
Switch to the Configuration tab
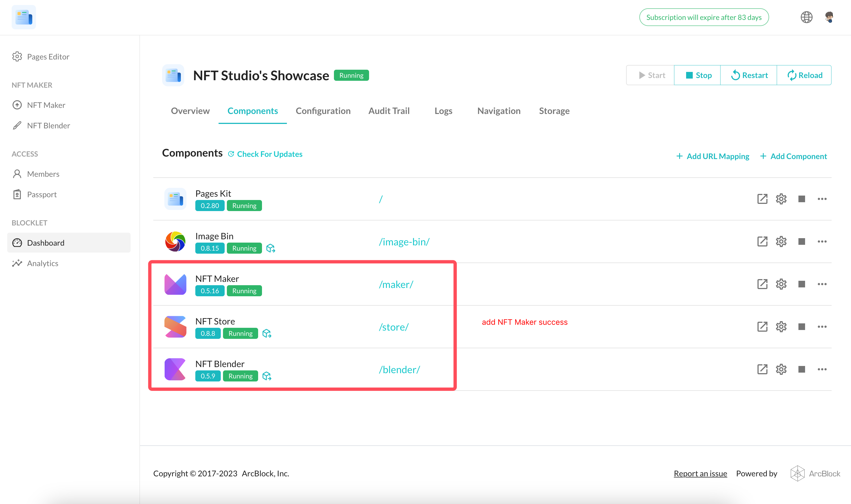click(323, 111)
